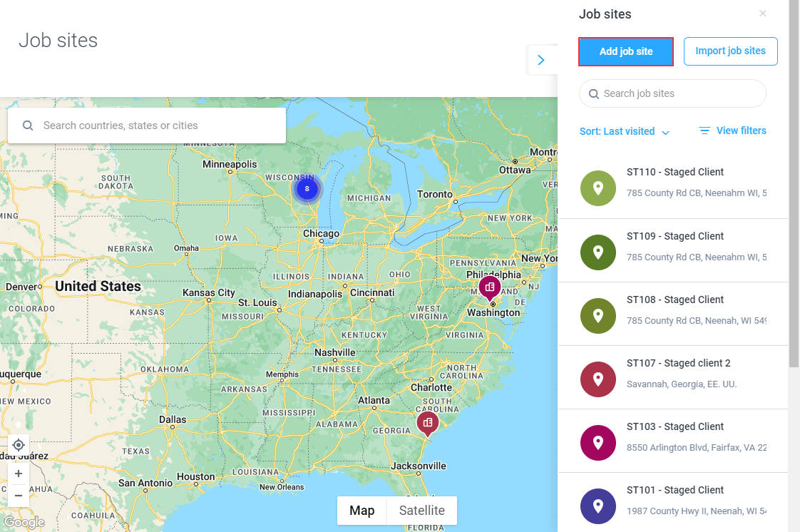Zoom in using the map plus control

(x=19, y=473)
